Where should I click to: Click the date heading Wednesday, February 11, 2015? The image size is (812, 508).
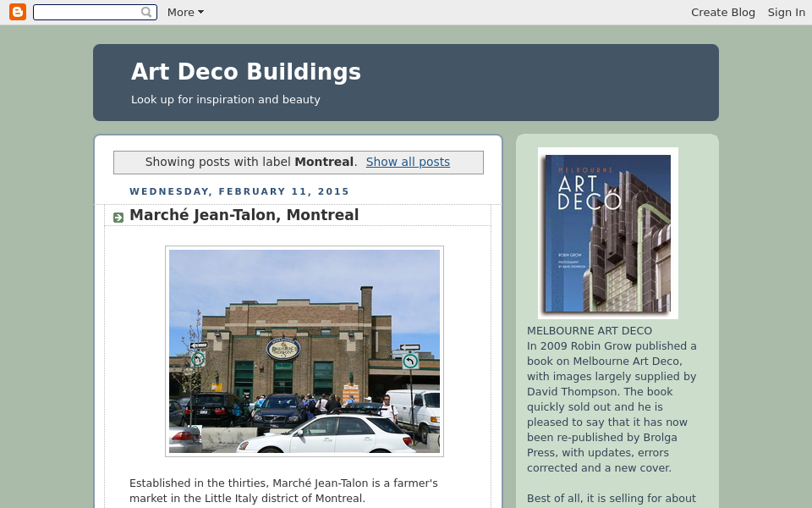[x=239, y=191]
